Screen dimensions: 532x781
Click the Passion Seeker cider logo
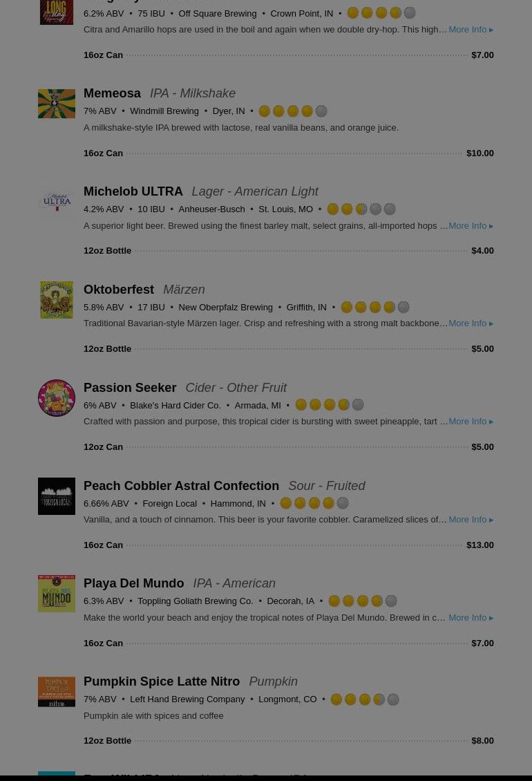click(57, 397)
